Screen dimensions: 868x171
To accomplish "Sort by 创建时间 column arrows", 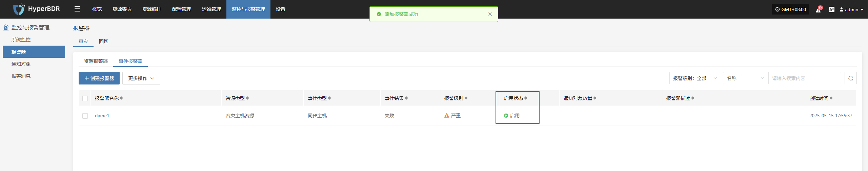I will (x=831, y=98).
